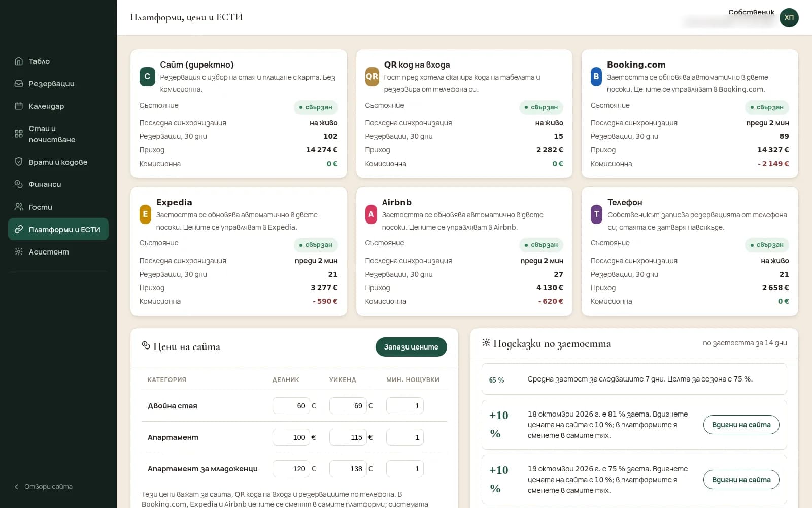Open Календар menu item
Image resolution: width=812 pixels, height=508 pixels.
58,106
